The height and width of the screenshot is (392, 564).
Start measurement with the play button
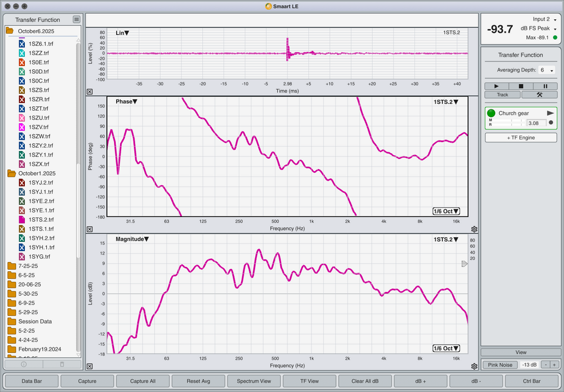(497, 86)
